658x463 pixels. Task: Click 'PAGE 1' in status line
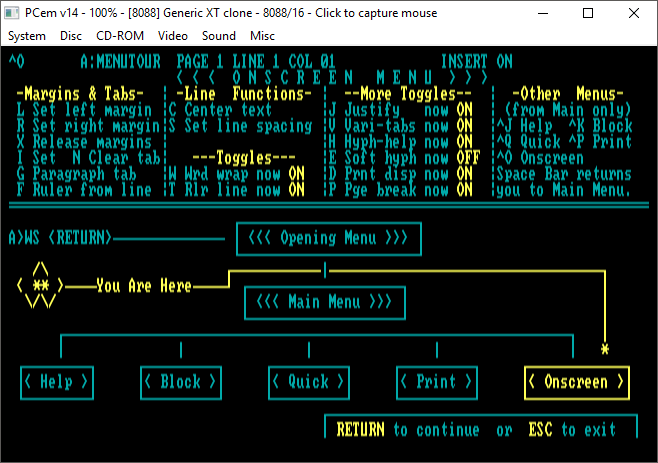coord(200,62)
